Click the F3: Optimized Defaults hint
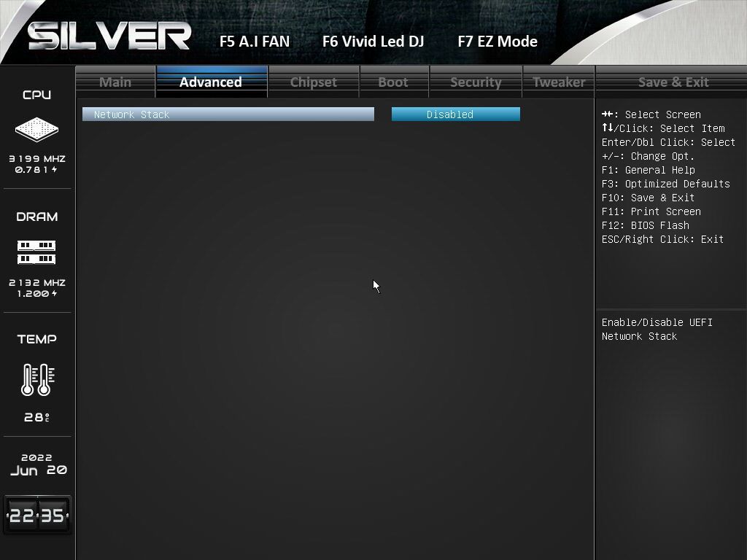 (665, 184)
